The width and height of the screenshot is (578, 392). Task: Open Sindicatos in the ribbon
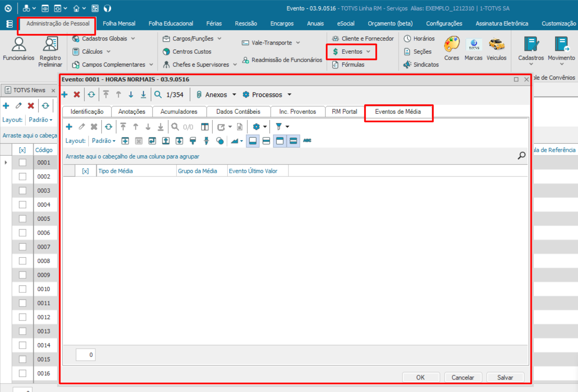pyautogui.click(x=421, y=65)
